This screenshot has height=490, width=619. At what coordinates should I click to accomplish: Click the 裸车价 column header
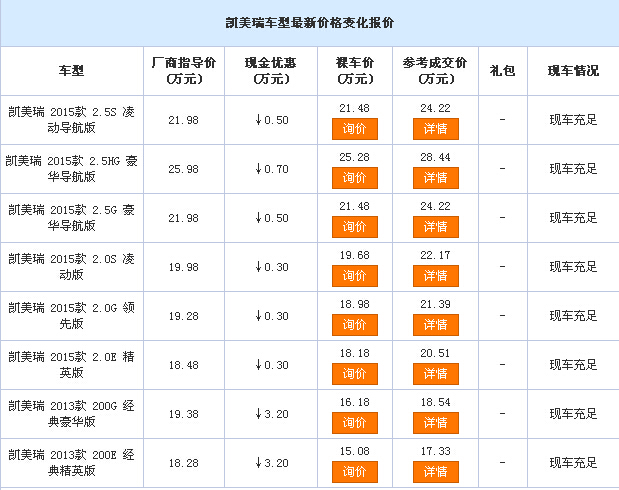355,71
